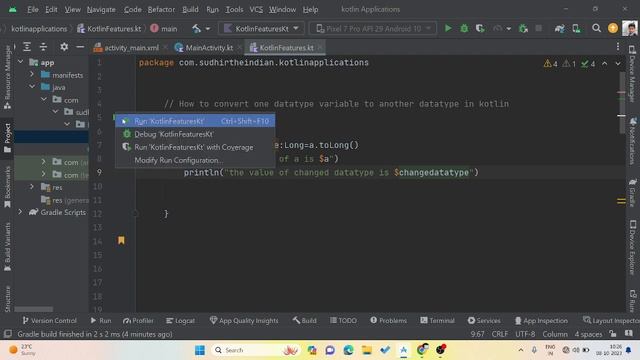Open Pixel 7 Pro device dropdown
The width and height of the screenshot is (640, 360).
pyautogui.click(x=373, y=29)
